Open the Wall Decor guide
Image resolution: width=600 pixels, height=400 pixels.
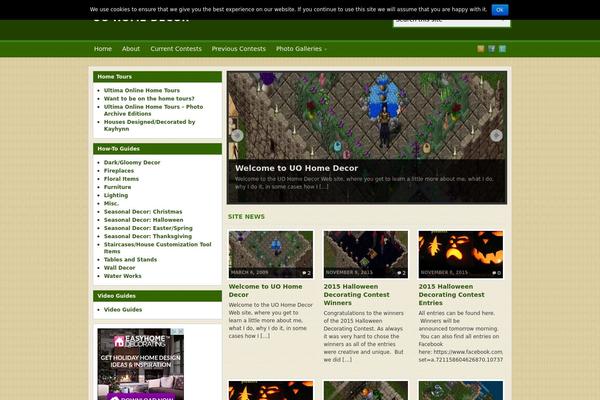[x=119, y=268]
